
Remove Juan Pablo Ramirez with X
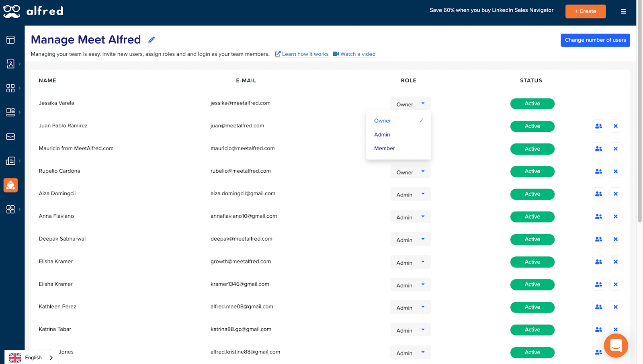(615, 126)
